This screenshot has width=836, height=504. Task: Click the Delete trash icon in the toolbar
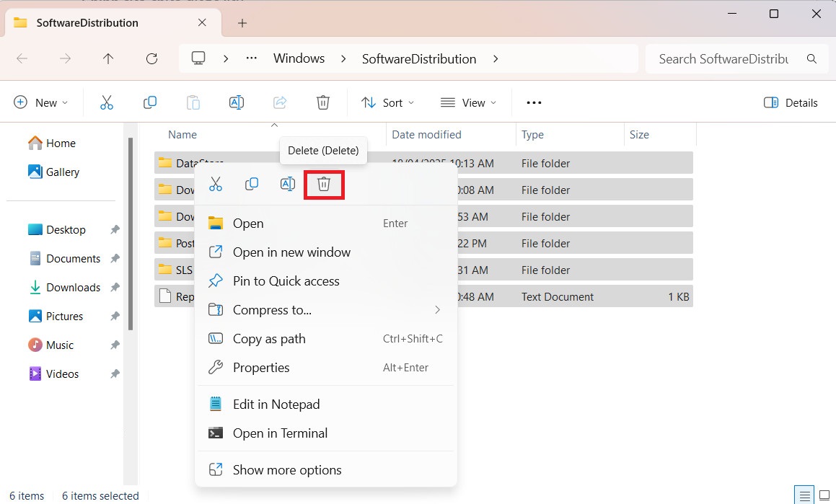(323, 102)
